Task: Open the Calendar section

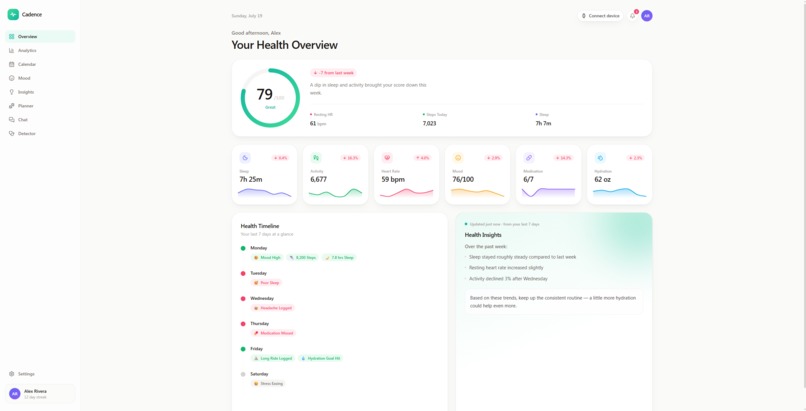Action: 40,64
